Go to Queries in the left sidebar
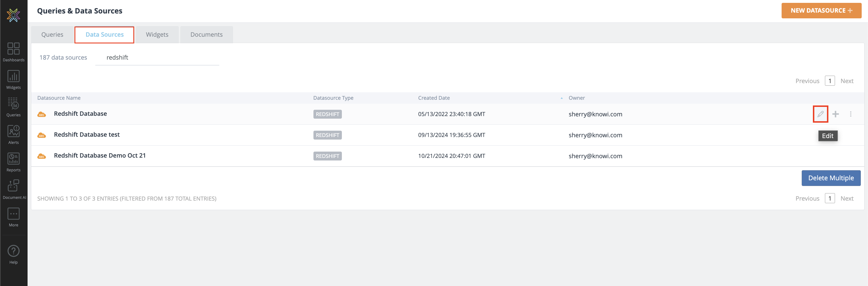This screenshot has width=868, height=286. 13,107
